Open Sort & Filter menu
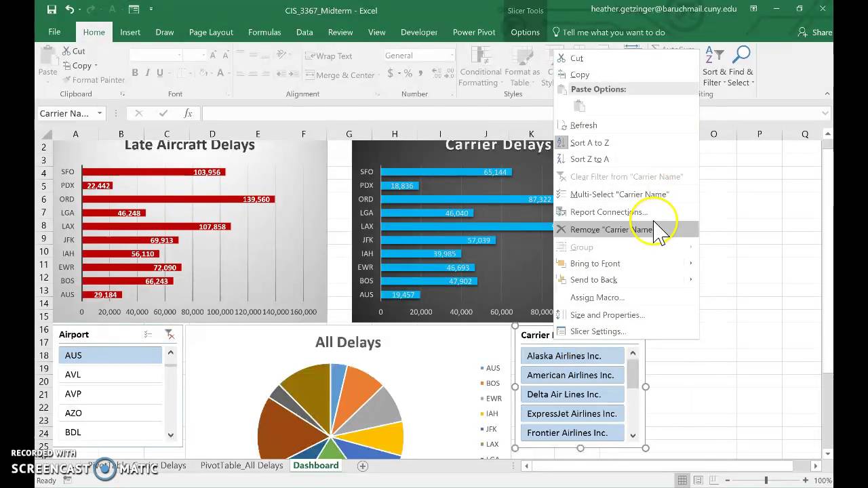The width and height of the screenshot is (868, 488). tap(713, 66)
